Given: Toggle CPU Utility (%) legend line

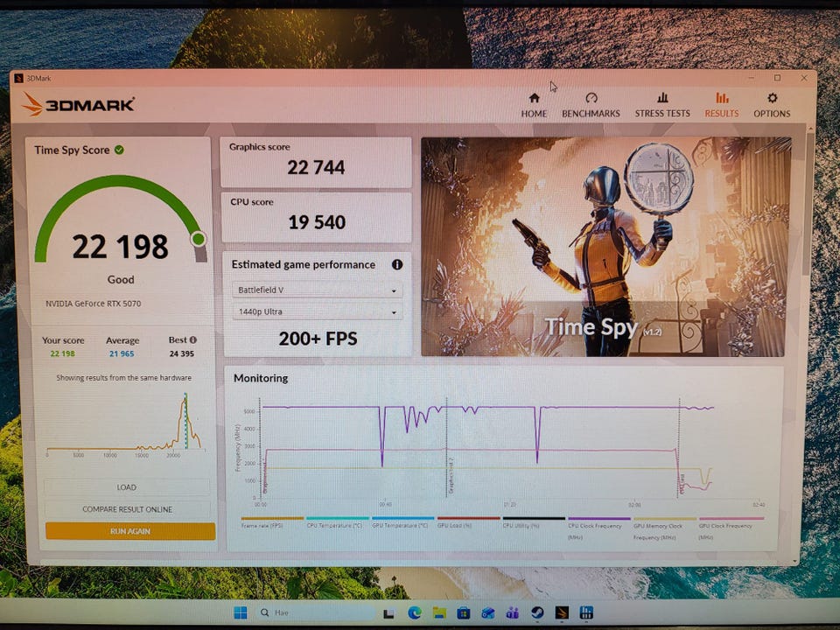Looking at the screenshot, I should click(x=534, y=522).
